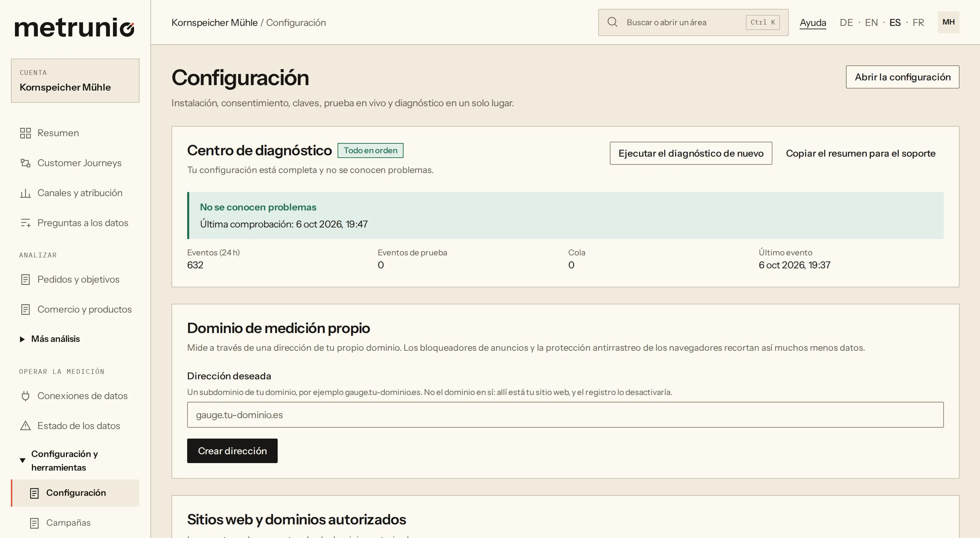Screen dimensions: 980x538
Task: Click the metrunio logo
Action: (x=75, y=28)
